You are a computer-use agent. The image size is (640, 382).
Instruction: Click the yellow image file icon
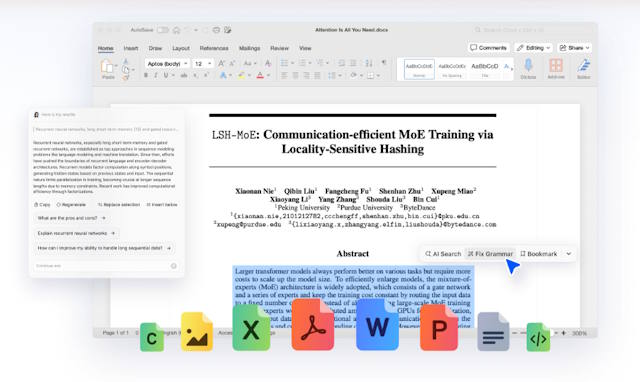click(197, 331)
